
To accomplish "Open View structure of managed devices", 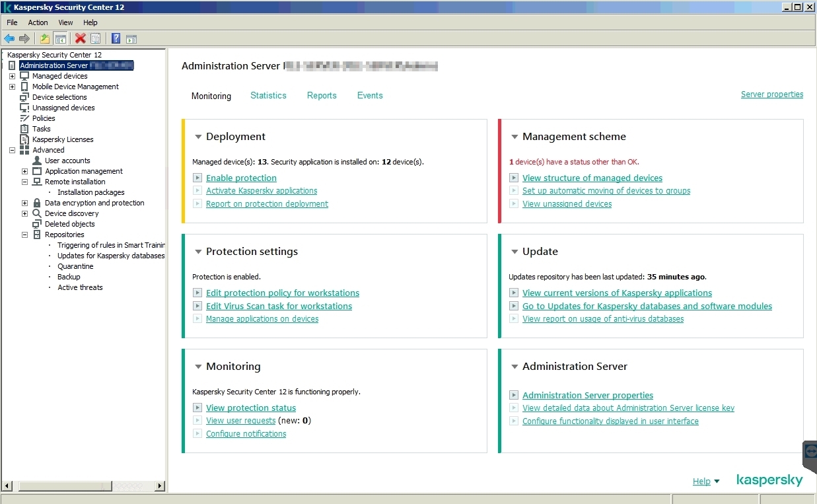I will [x=592, y=178].
